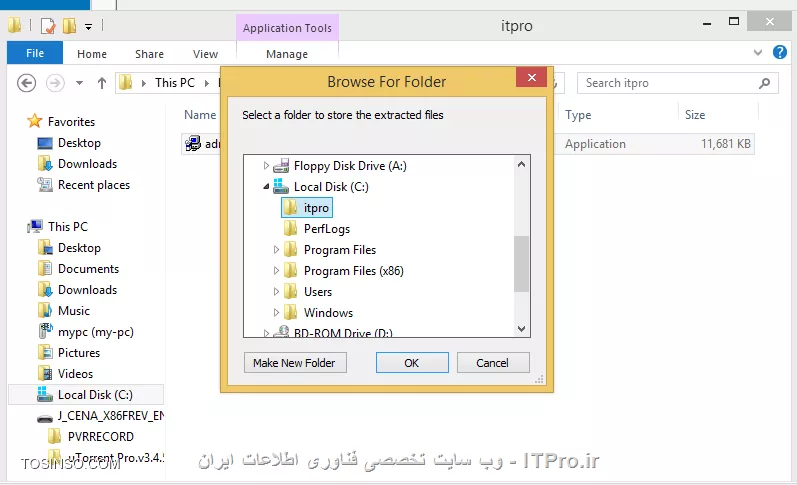This screenshot has height=485, width=797.
Task: Click the search magnifier icon
Action: tap(764, 83)
